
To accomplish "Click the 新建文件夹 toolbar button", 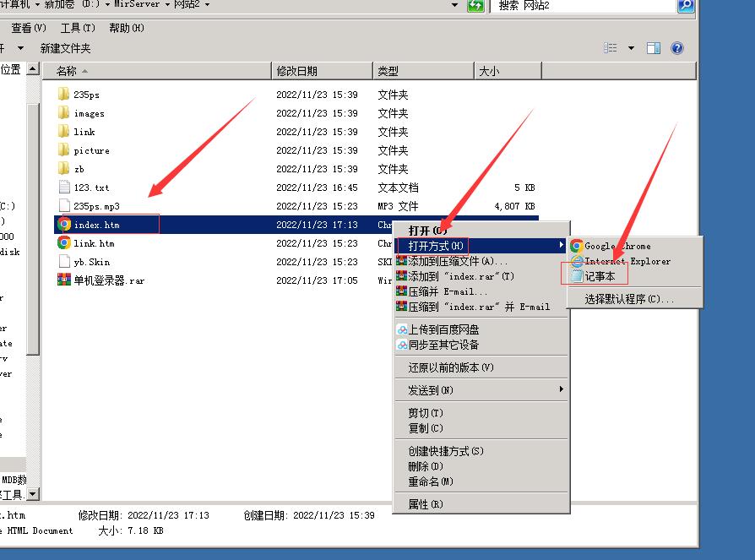I will coord(66,48).
